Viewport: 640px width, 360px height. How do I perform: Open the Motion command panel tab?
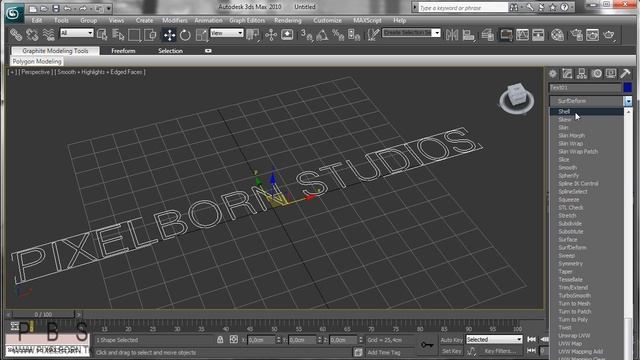597,74
